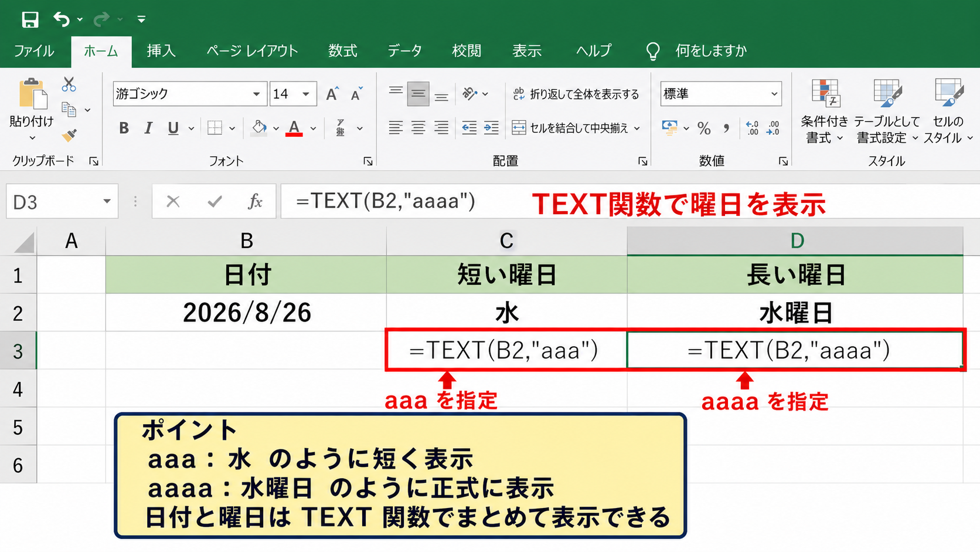Viewport: 980px width, 552px height.
Task: Open 条件付き書式 conditional formatting
Action: tap(824, 111)
